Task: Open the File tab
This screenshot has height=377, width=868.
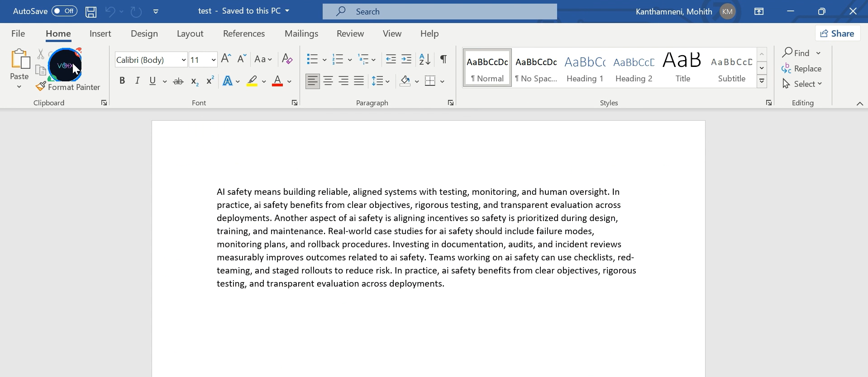Action: (x=18, y=33)
